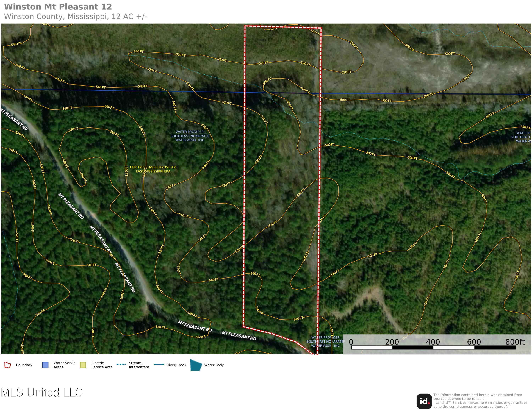Click the red Boundary legend icon
This screenshot has width=532, height=411.
point(8,365)
